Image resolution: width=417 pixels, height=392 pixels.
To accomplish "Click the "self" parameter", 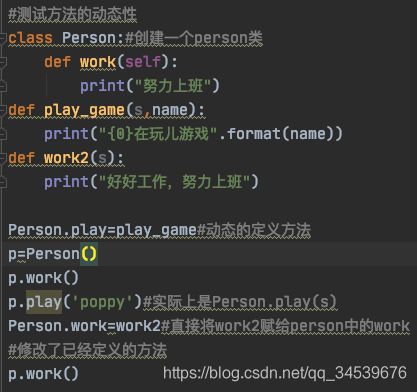I will [143, 62].
